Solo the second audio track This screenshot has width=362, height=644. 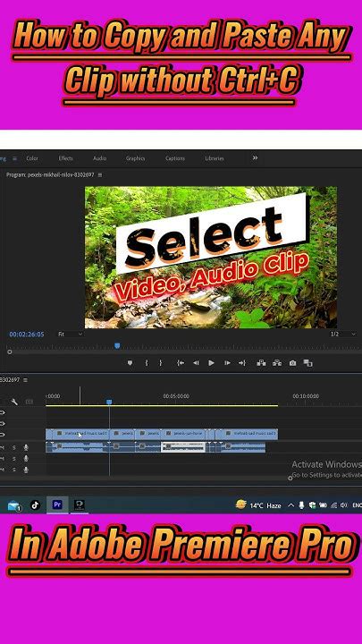13,458
